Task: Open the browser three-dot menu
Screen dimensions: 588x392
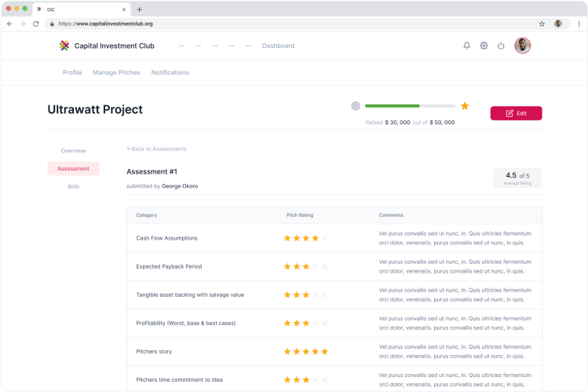Action: pyautogui.click(x=578, y=24)
